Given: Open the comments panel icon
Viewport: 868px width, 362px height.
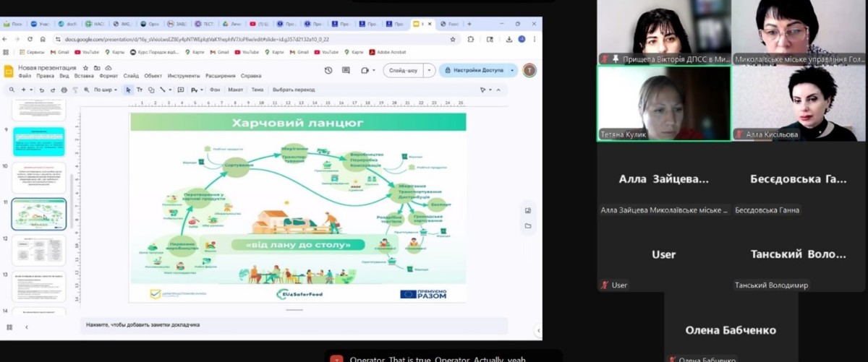Looking at the screenshot, I should [x=346, y=70].
